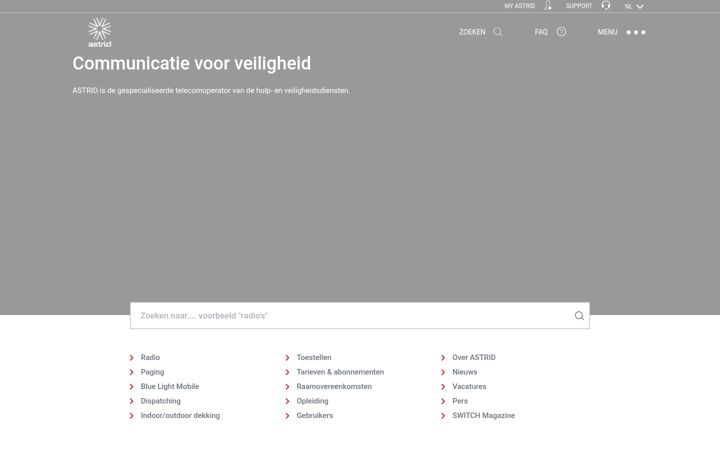Click the FAQ question mark icon
This screenshot has width=720, height=450.
(561, 32)
